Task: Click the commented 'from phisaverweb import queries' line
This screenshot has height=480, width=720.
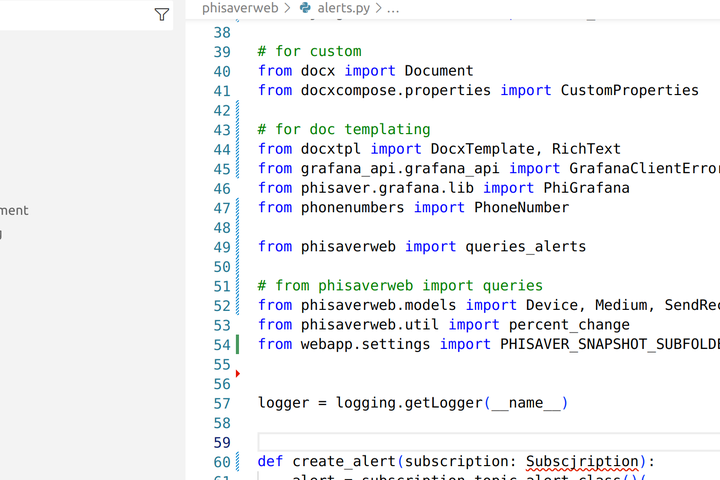Action: click(x=400, y=286)
